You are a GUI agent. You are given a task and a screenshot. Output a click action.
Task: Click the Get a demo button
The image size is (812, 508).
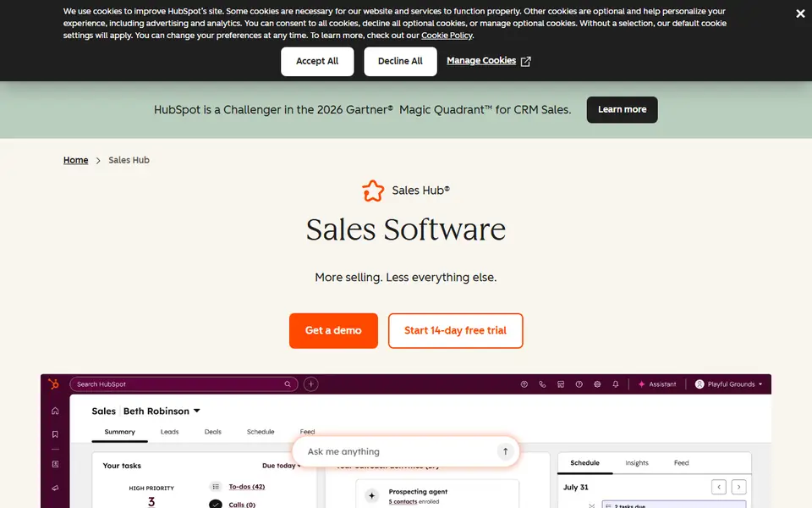(x=333, y=331)
